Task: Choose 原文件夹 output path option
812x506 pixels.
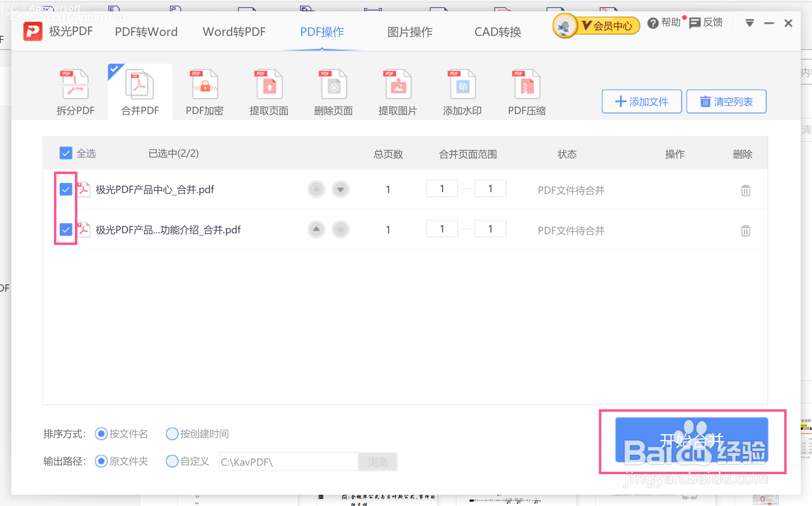Action: (101, 461)
